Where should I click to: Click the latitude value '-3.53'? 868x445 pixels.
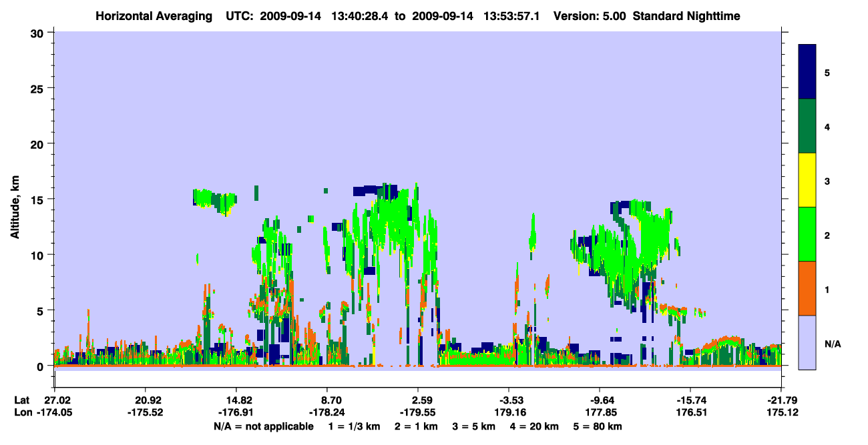coord(509,400)
